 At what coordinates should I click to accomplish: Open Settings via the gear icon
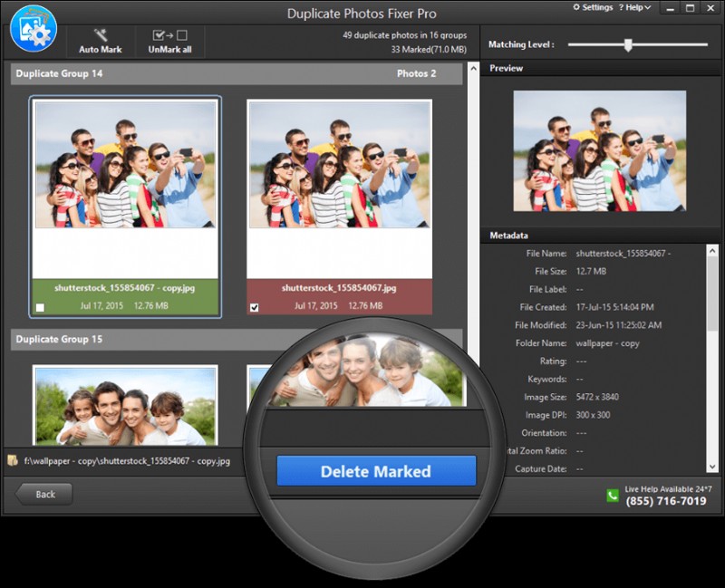pos(576,7)
